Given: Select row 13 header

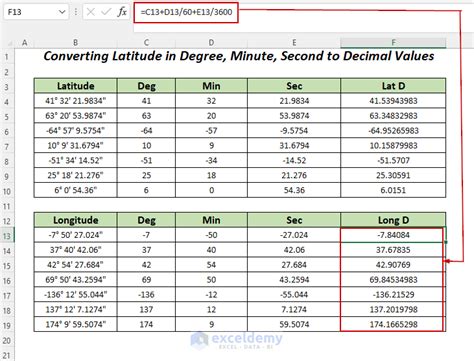Looking at the screenshot, I should pos(7,236).
